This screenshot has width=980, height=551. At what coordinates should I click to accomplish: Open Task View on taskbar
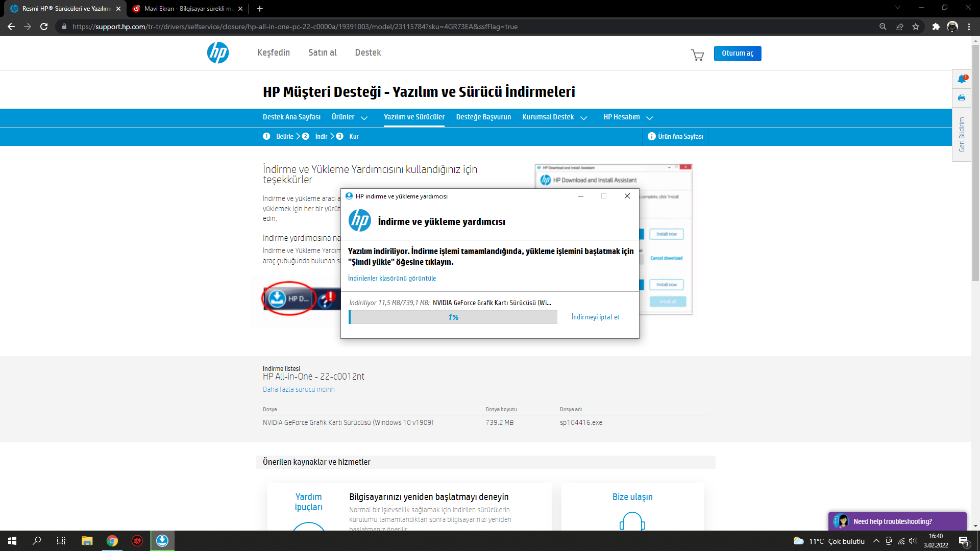tap(61, 541)
